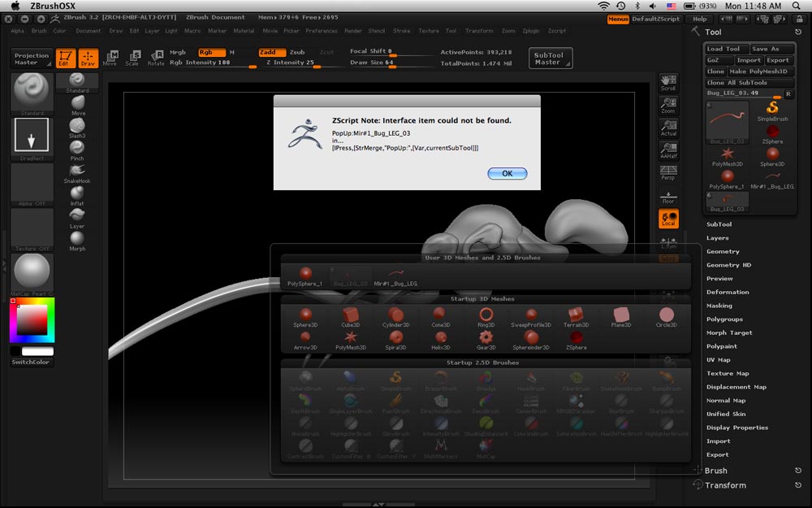
Task: Expand Geometry section
Action: tap(723, 251)
